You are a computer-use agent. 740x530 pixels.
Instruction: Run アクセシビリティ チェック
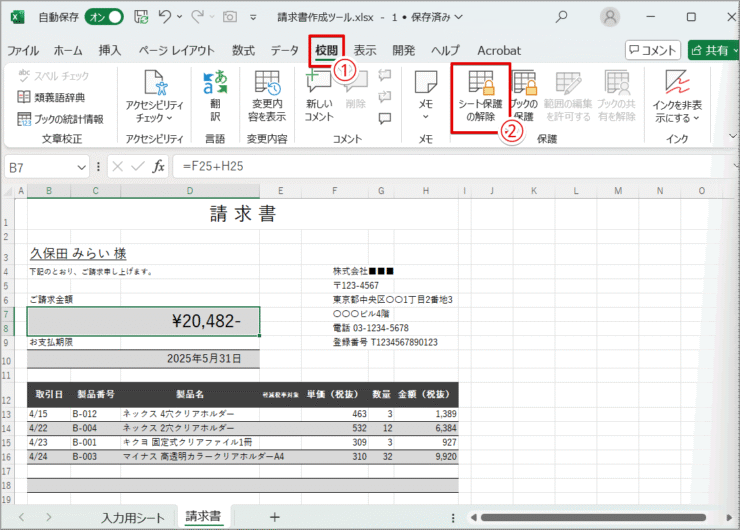coord(154,96)
